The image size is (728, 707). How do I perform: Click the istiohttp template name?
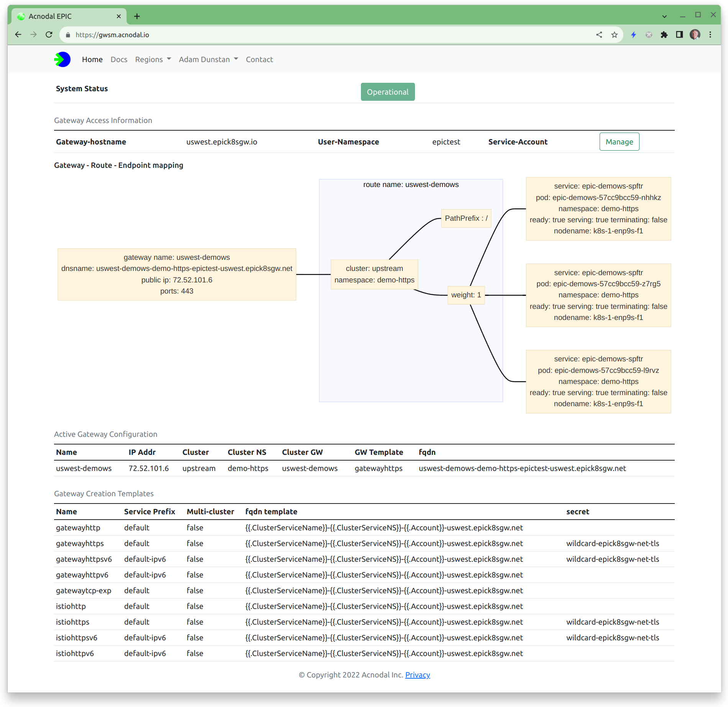(x=71, y=606)
